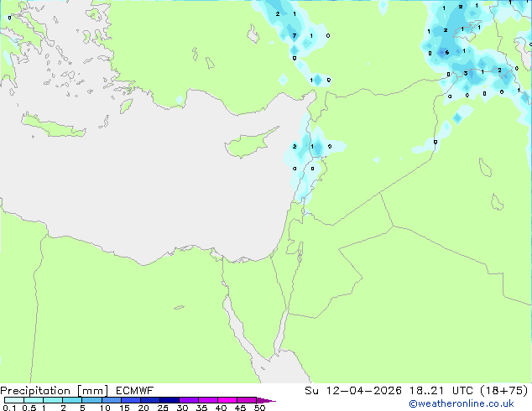
Task: Click the map precipitation value '7'
Action: 295,35
